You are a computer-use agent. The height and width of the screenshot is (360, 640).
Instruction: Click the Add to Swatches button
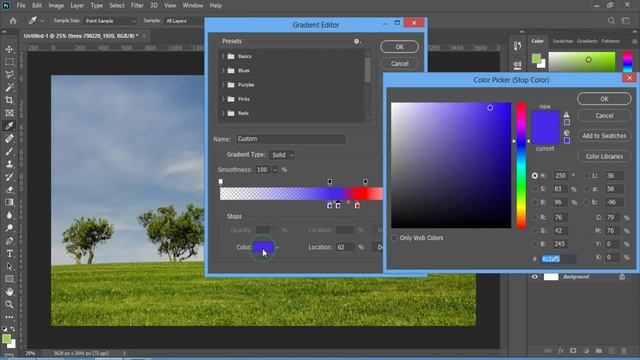(604, 136)
